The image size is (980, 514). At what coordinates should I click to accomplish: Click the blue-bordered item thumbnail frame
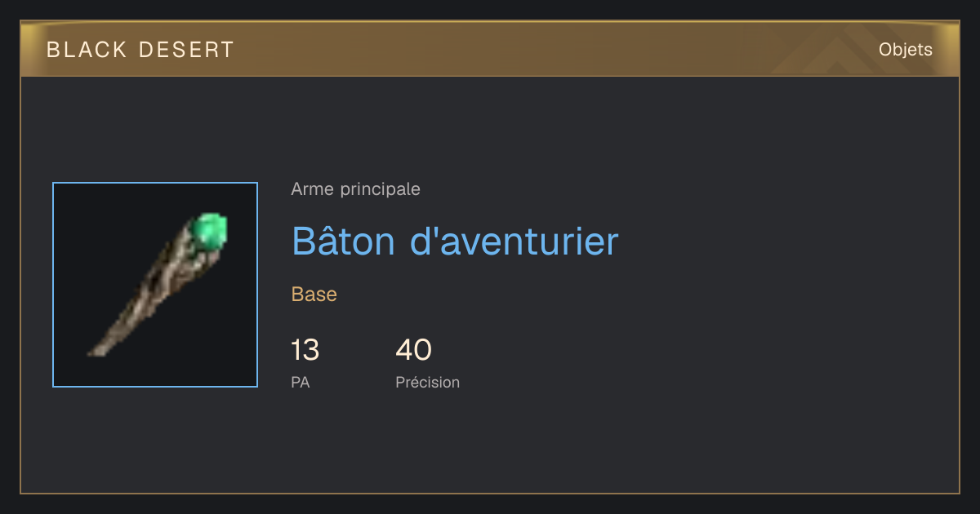[x=155, y=285]
